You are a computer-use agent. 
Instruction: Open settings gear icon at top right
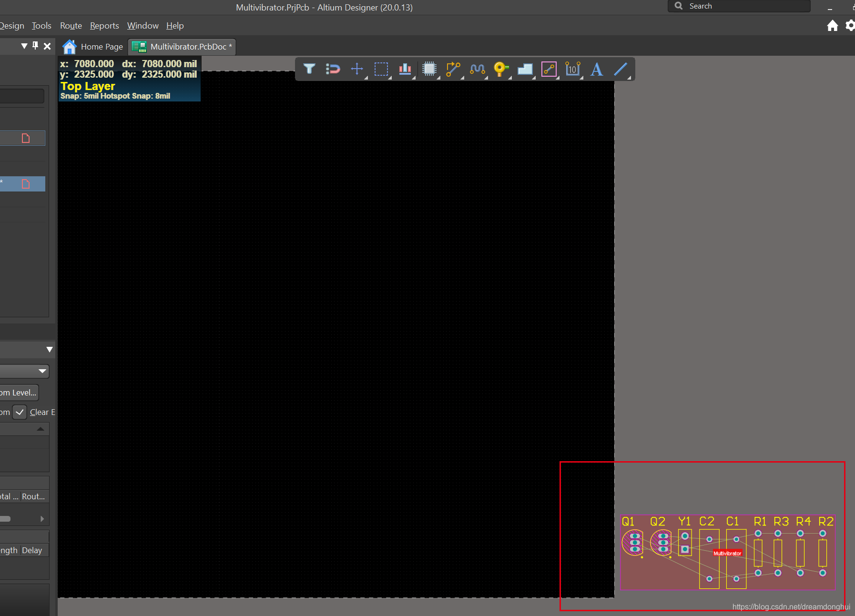click(x=850, y=26)
